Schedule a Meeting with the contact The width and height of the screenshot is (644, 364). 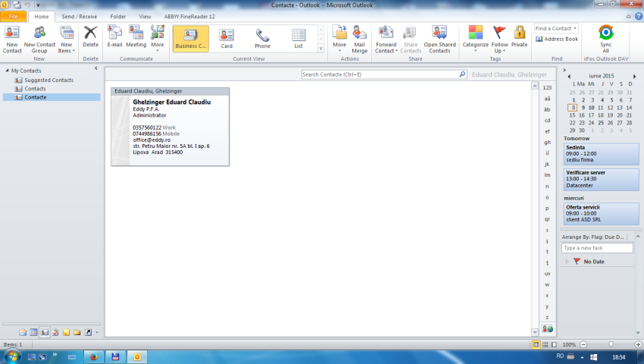(136, 37)
